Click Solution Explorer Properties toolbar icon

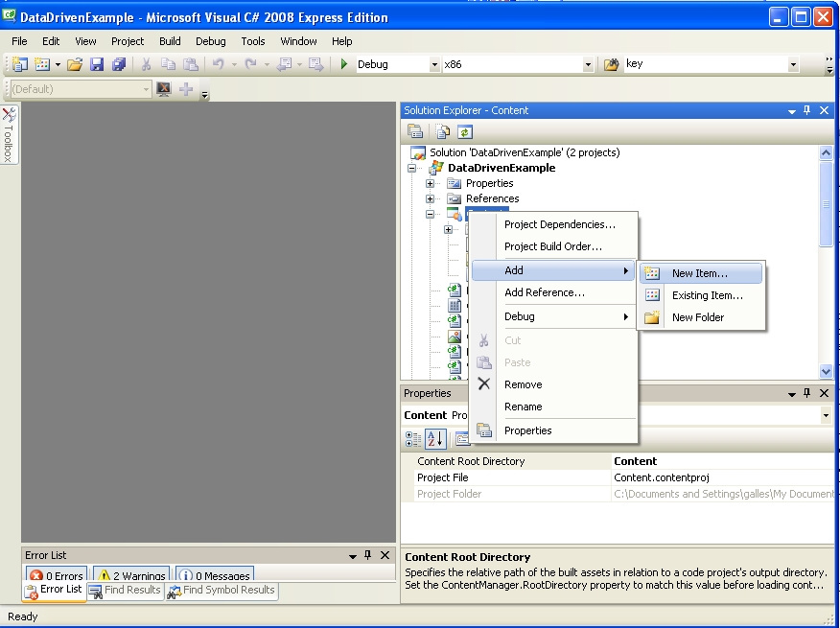coord(415,131)
